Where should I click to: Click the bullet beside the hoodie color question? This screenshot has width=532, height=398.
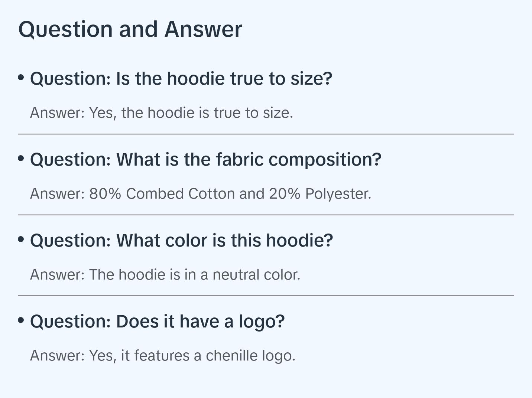[x=21, y=239]
